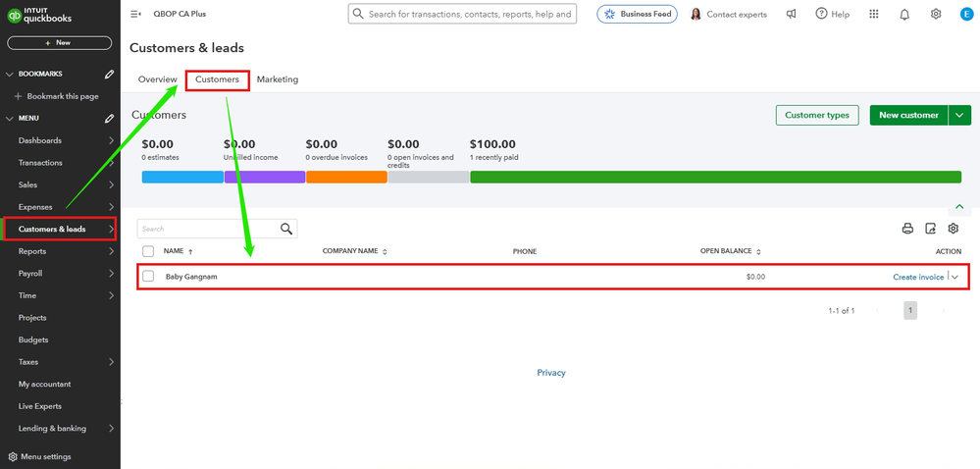The height and width of the screenshot is (469, 980).
Task: Open the notifications bell
Action: tap(904, 14)
